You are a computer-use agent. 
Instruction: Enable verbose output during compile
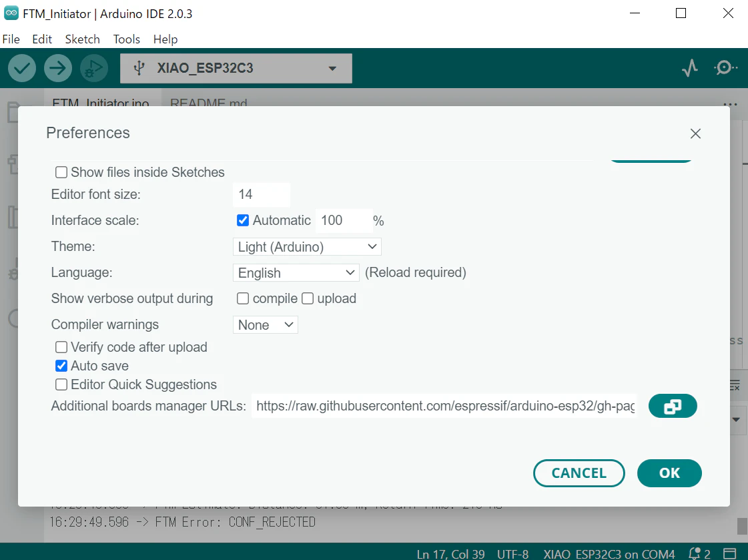click(243, 298)
